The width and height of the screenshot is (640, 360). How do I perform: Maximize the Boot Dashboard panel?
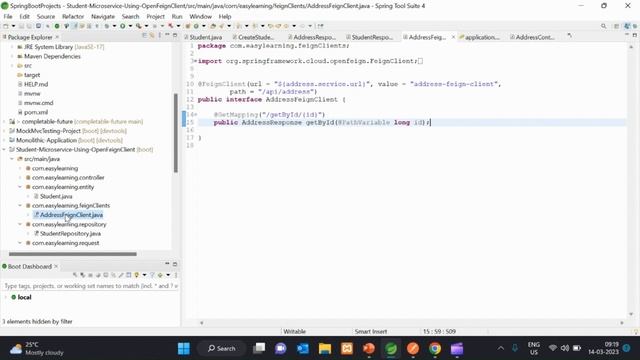(x=175, y=264)
